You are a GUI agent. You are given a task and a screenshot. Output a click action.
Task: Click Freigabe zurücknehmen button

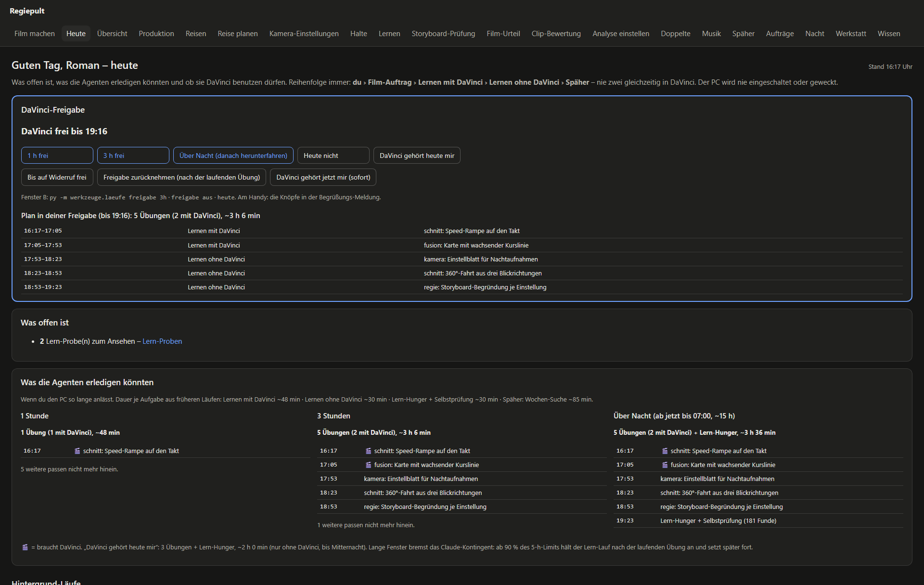(x=182, y=177)
